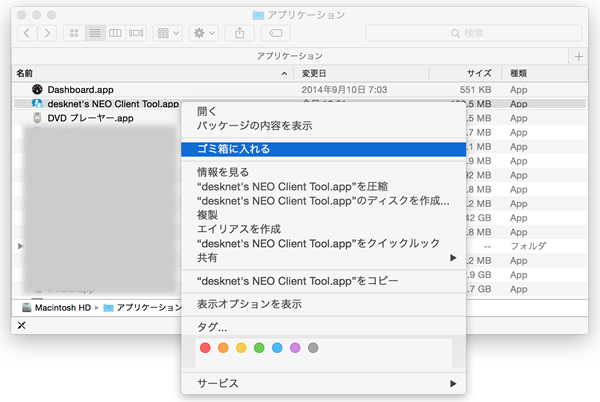Apply the yellow tag color
This screenshot has width=600, height=402.
click(241, 348)
